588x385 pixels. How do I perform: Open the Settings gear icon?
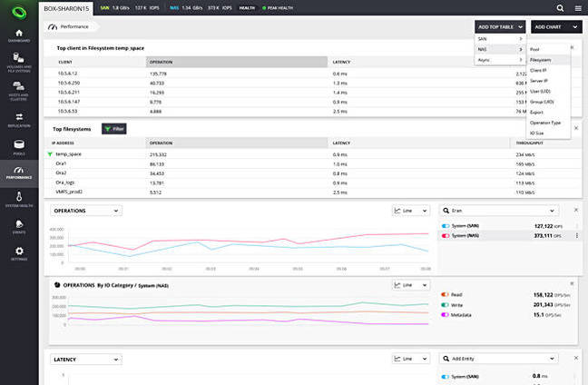click(19, 251)
